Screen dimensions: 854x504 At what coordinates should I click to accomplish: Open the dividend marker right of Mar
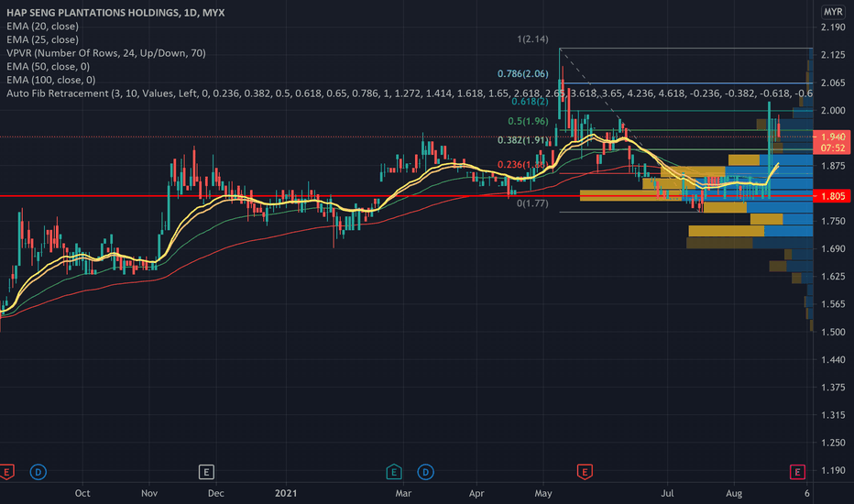tap(426, 472)
